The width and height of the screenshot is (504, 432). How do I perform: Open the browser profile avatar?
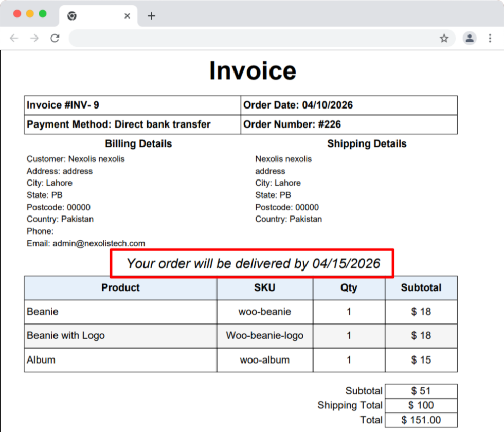point(470,38)
